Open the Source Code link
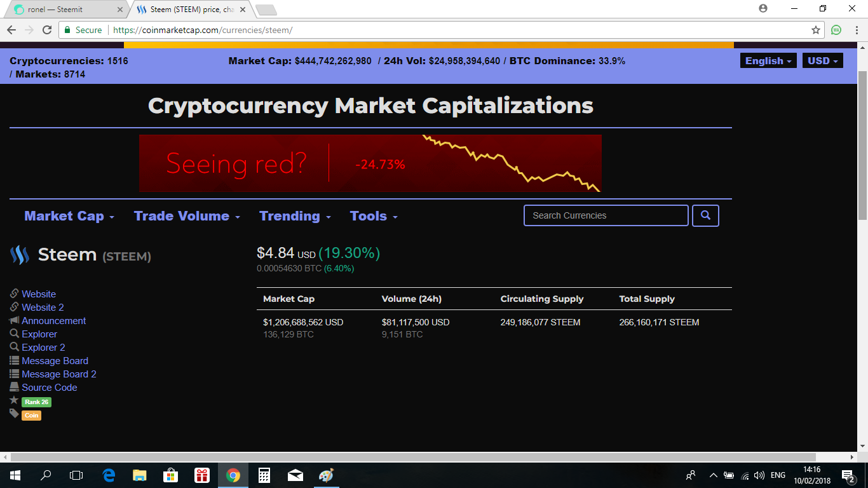This screenshot has height=488, width=868. (x=50, y=388)
